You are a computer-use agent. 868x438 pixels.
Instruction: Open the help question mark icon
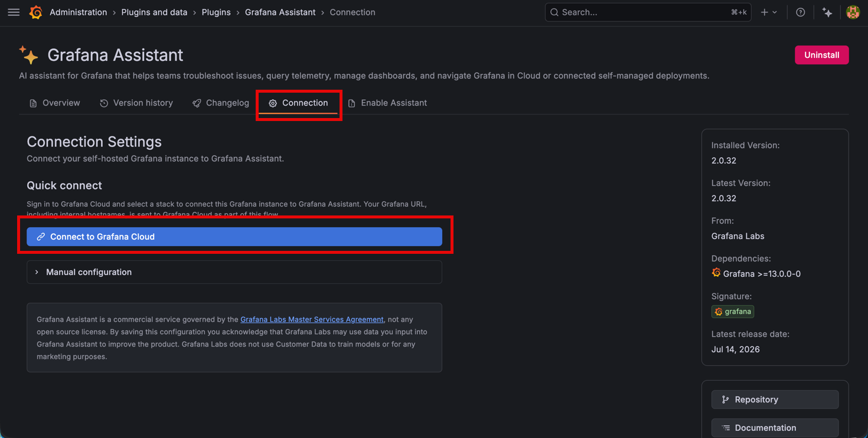801,12
